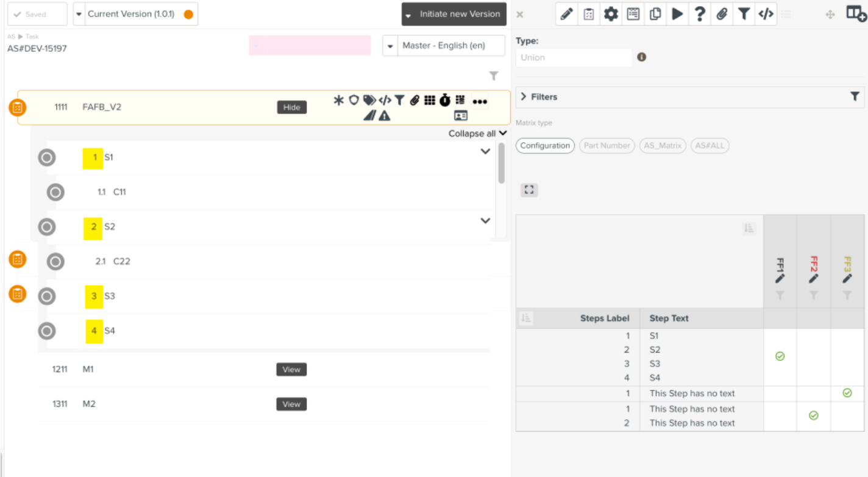Open the Master - English language dropdown
This screenshot has width=868, height=477.
pos(444,46)
